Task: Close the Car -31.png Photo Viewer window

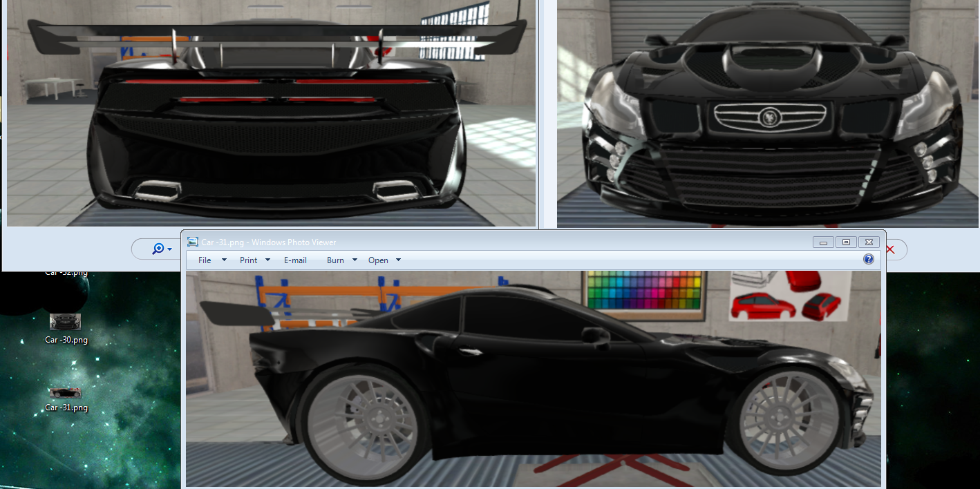Action: coord(869,242)
